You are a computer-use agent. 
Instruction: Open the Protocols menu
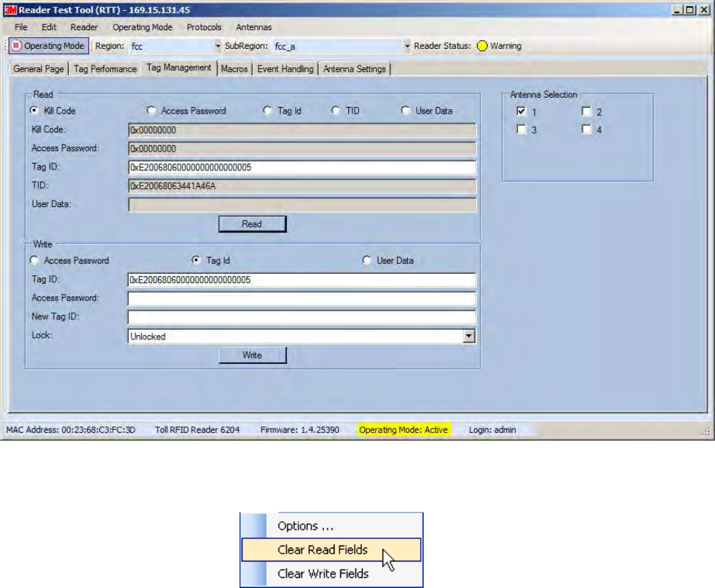point(204,27)
